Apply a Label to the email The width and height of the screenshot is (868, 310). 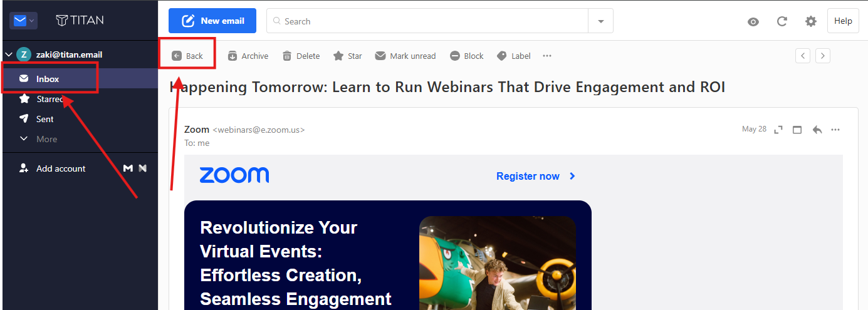[514, 56]
